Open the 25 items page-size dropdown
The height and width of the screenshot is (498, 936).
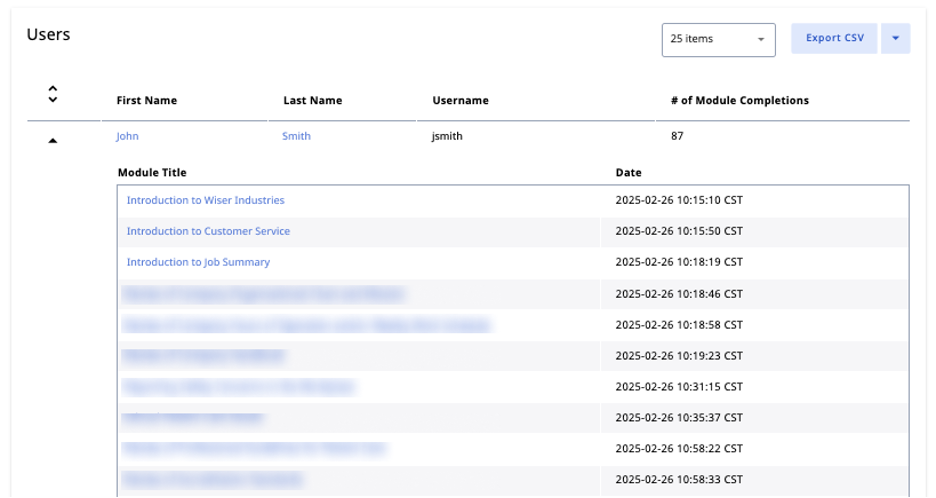[x=718, y=39]
